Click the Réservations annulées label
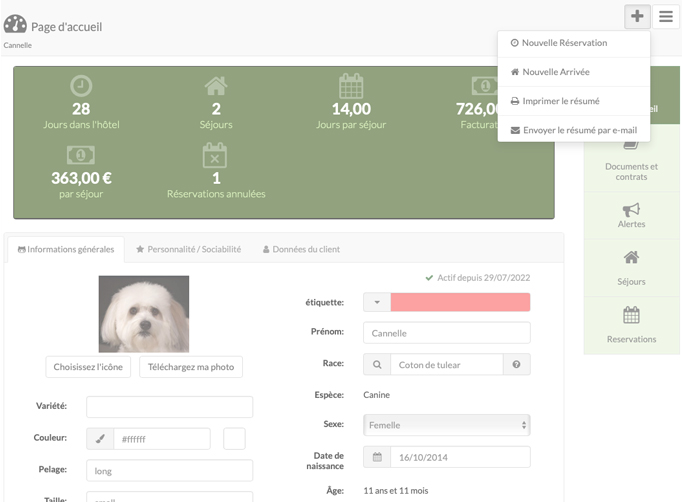682x502 pixels. tap(216, 194)
